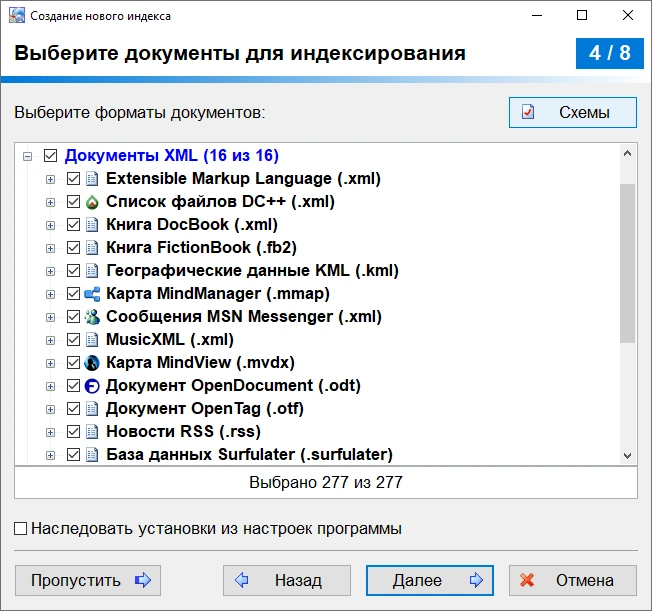This screenshot has height=611, width=652.
Task: Uncheck MusicXML (.xml) checkbox
Action: tap(74, 340)
